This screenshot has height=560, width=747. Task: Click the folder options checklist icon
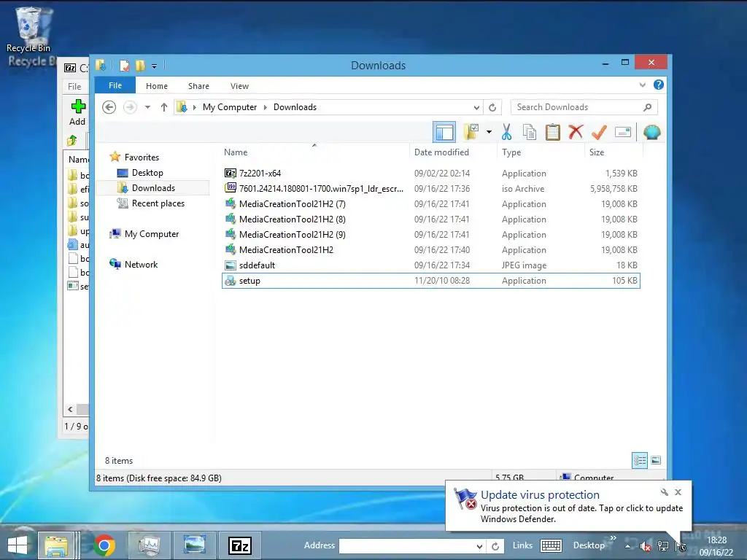pos(471,132)
